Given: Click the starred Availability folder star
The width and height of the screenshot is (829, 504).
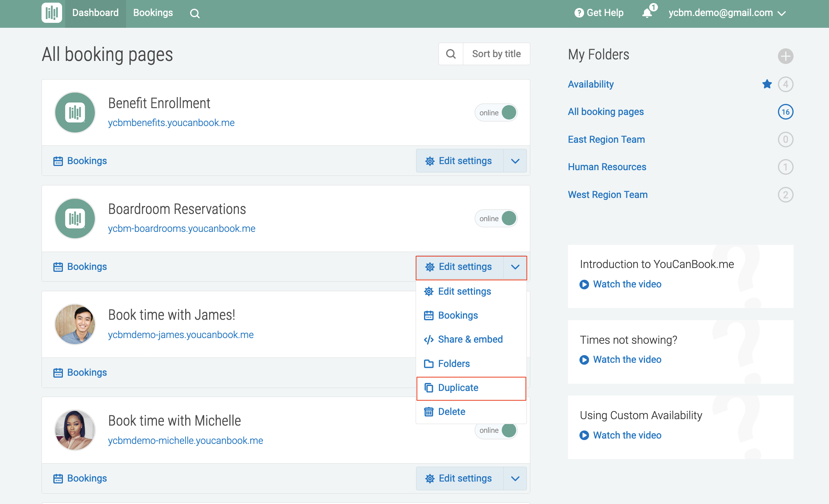Looking at the screenshot, I should click(767, 84).
